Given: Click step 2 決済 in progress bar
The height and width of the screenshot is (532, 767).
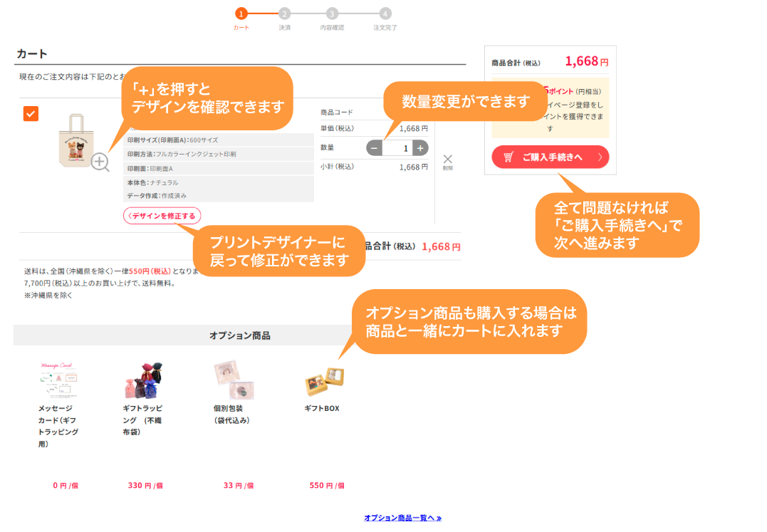Looking at the screenshot, I should tap(285, 14).
